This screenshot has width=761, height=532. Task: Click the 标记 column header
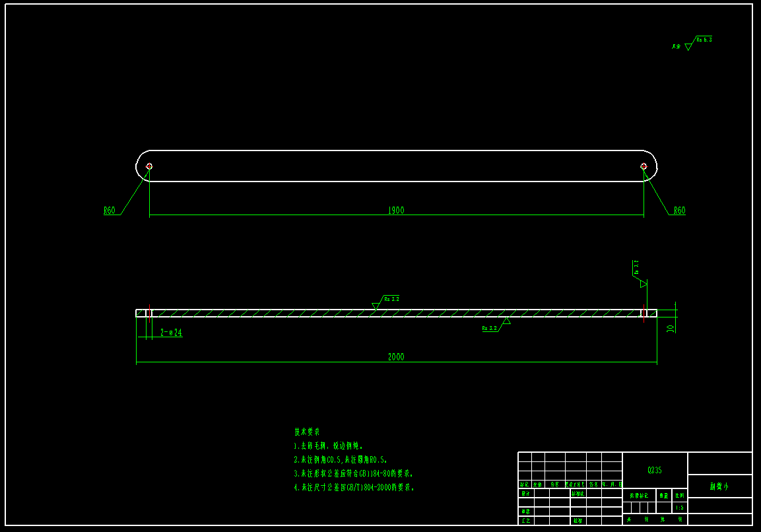coord(525,484)
